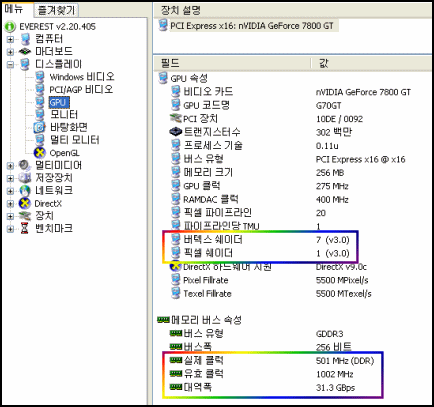Image resolution: width=434 pixels, height=407 pixels.
Task: Click the value 5500 MPixel/s
Action: 342,280
